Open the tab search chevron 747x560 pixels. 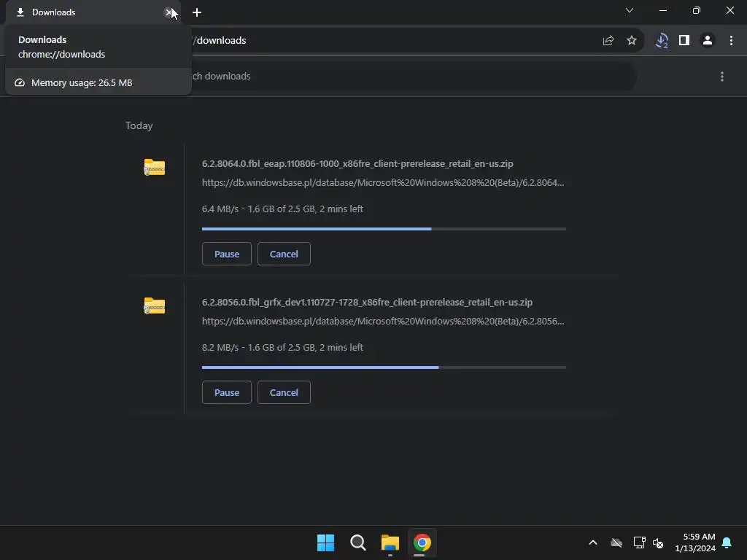[x=630, y=10]
